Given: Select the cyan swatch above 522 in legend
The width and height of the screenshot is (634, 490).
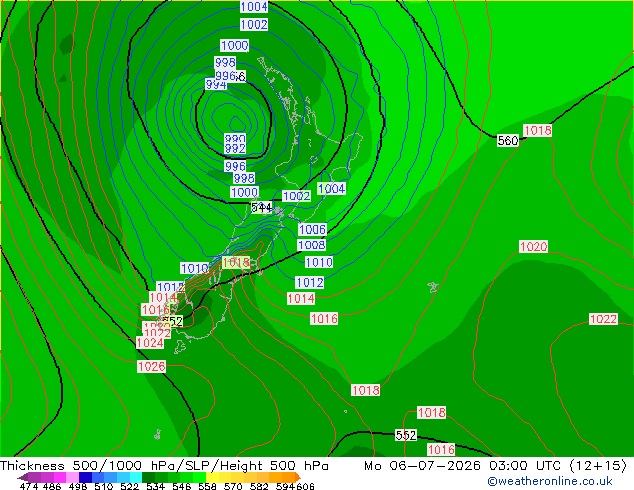Looking at the screenshot, I should 136,477.
